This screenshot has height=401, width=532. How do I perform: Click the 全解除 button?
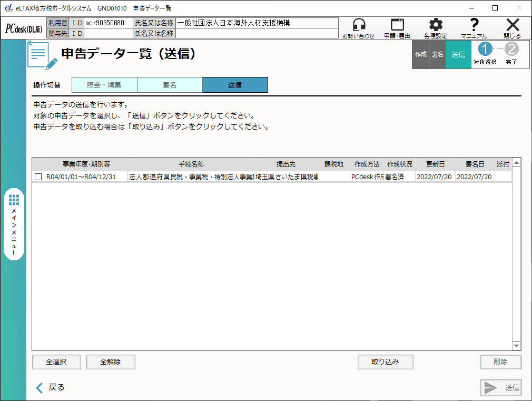[111, 362]
